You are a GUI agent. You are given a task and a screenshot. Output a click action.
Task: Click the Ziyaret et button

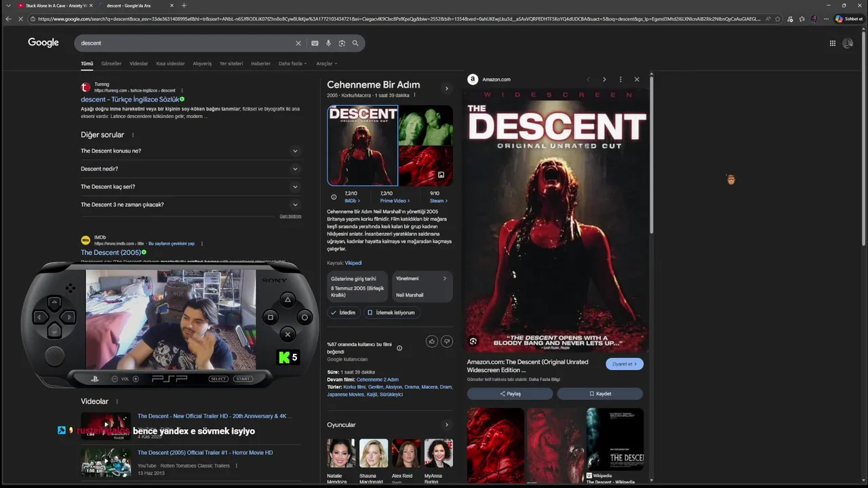(625, 364)
